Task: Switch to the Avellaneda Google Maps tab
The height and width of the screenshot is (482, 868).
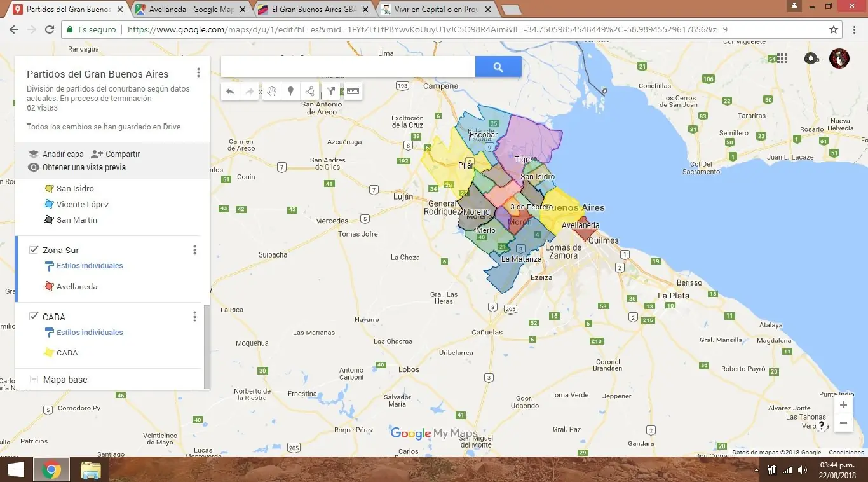Action: pos(184,10)
